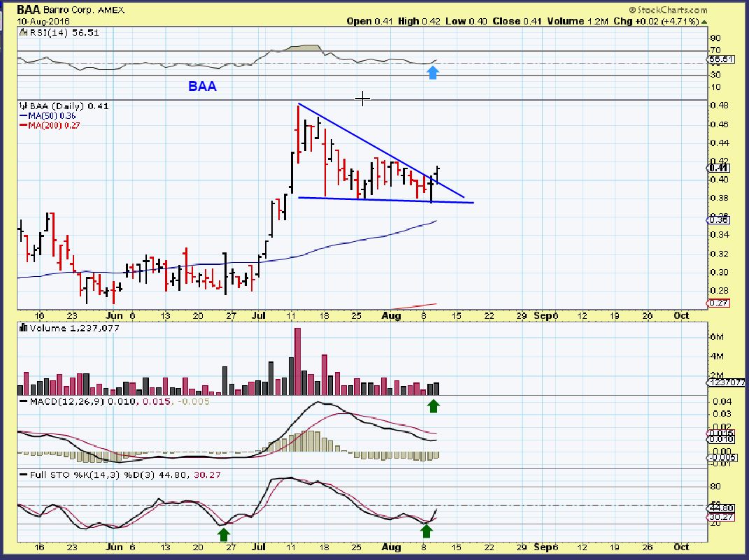Viewport: 749px width, 560px height.
Task: Click the 'Volume 1.2M' header value
Action: [578, 22]
